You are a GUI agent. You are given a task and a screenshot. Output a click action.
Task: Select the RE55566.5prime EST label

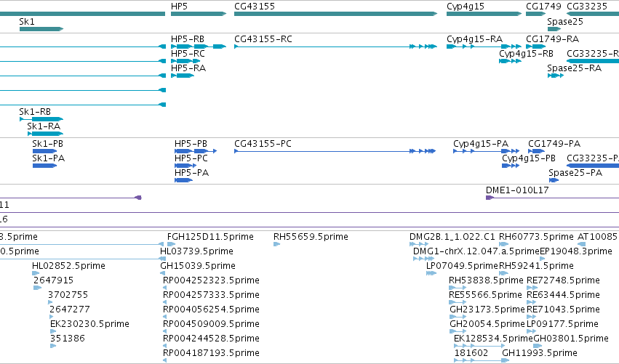[x=485, y=295]
